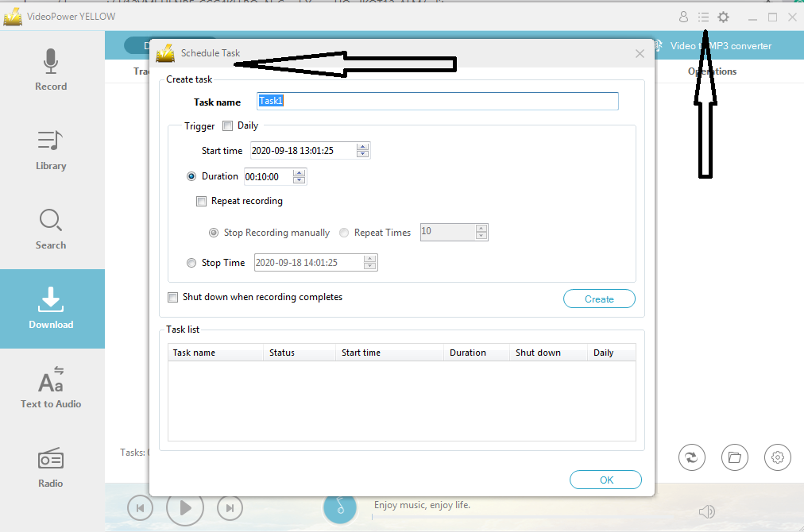The width and height of the screenshot is (804, 532).
Task: Enable shut down when recording completes
Action: (172, 297)
